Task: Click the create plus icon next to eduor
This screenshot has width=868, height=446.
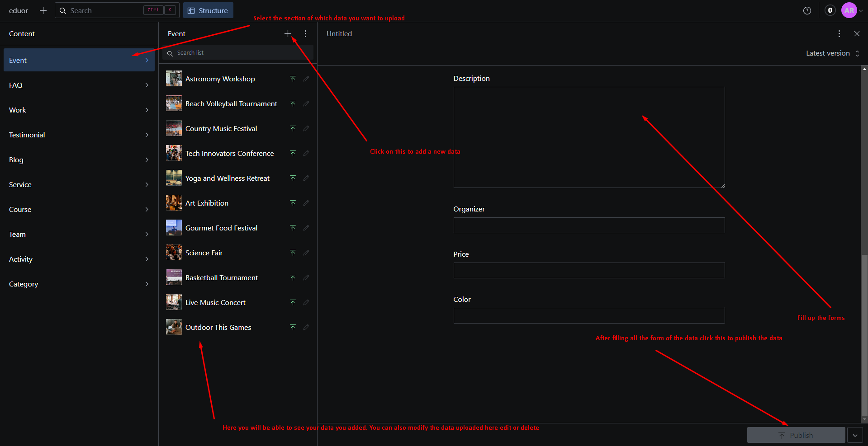Action: [43, 11]
